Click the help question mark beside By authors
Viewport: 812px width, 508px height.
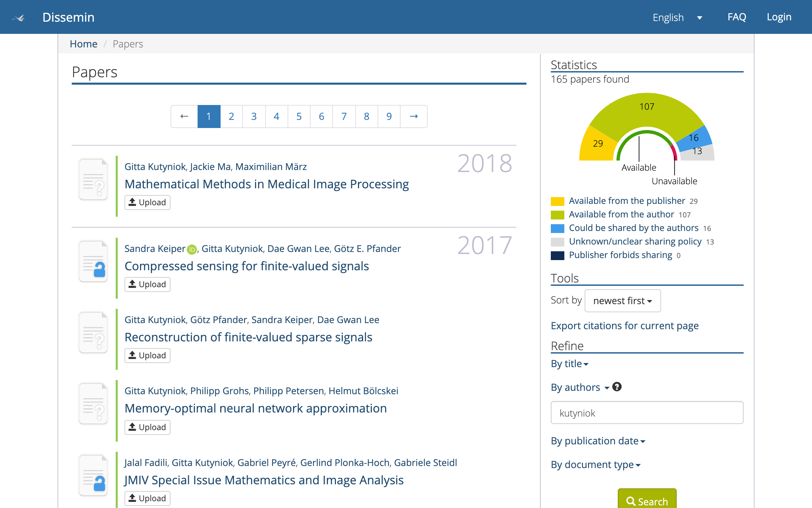tap(617, 387)
